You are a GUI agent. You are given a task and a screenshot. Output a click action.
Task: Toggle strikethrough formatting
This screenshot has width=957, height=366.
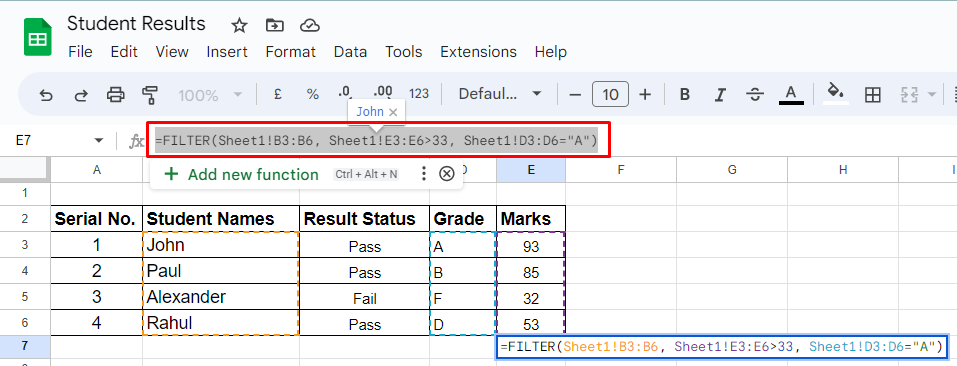pyautogui.click(x=756, y=95)
